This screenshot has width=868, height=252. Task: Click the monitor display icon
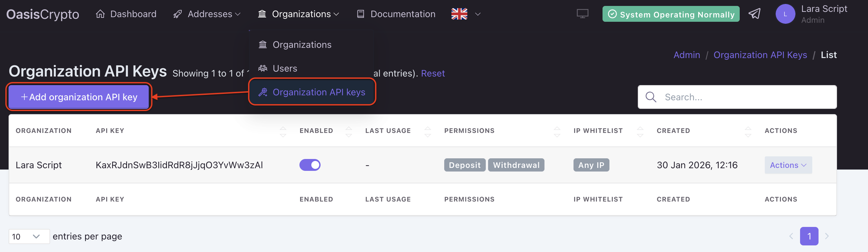click(x=582, y=14)
